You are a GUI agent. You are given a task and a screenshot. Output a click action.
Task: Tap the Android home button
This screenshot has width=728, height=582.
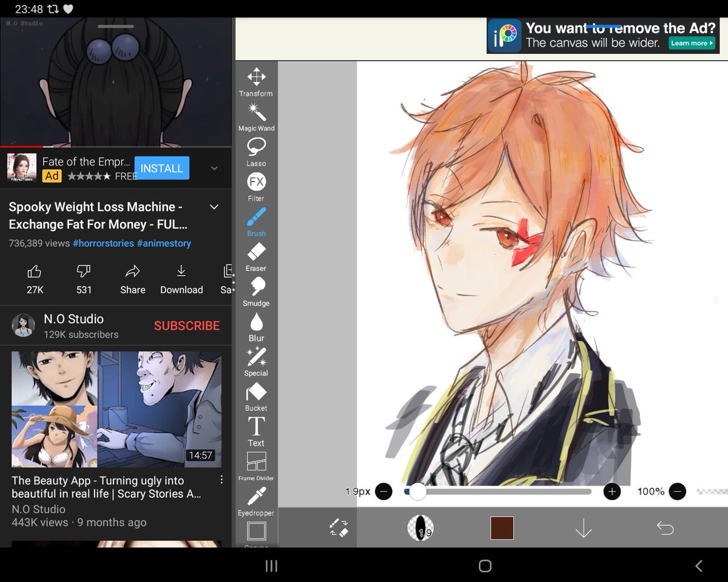485,566
